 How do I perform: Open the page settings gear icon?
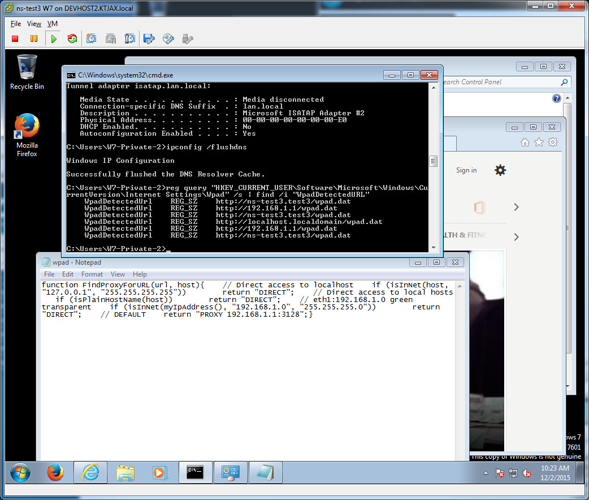(x=500, y=170)
